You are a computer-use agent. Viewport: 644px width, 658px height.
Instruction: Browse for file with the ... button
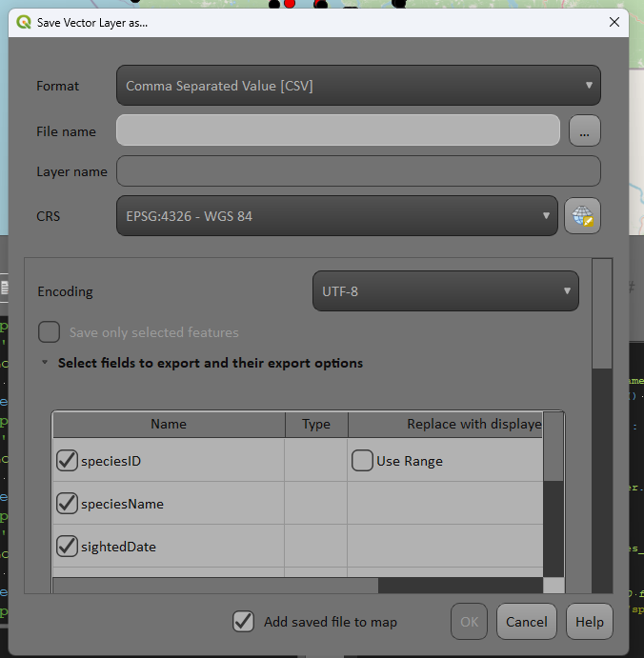pyautogui.click(x=584, y=130)
